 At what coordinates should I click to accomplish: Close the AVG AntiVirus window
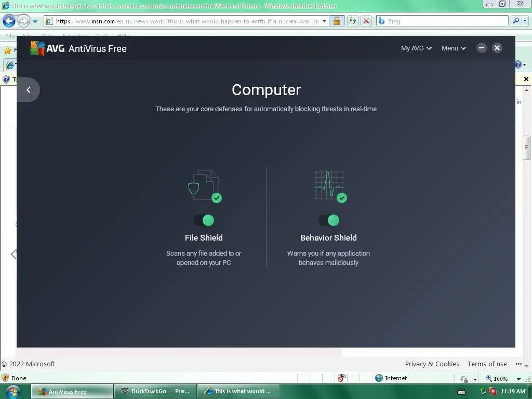497,48
